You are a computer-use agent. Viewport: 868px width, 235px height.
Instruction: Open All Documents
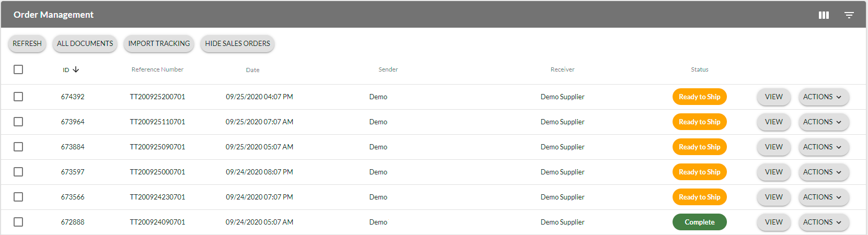tap(85, 43)
